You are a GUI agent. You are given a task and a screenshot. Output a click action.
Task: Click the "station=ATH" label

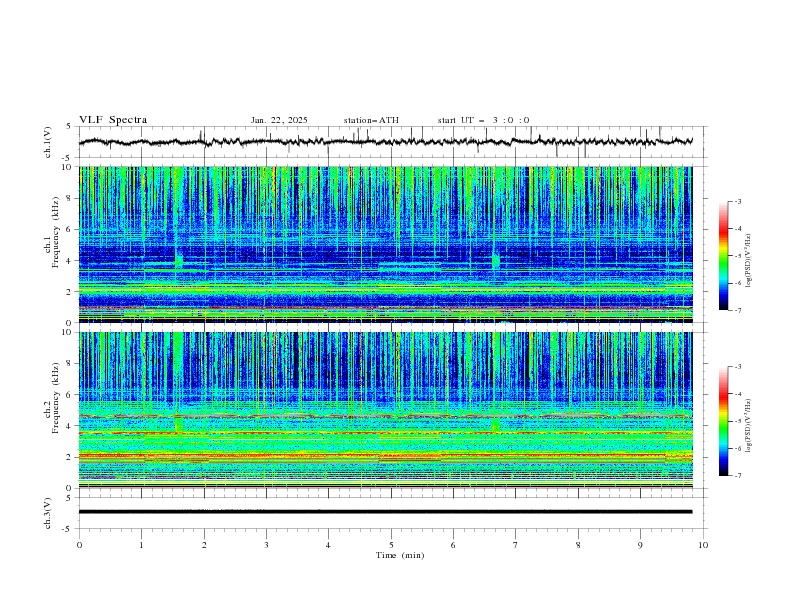[371, 120]
